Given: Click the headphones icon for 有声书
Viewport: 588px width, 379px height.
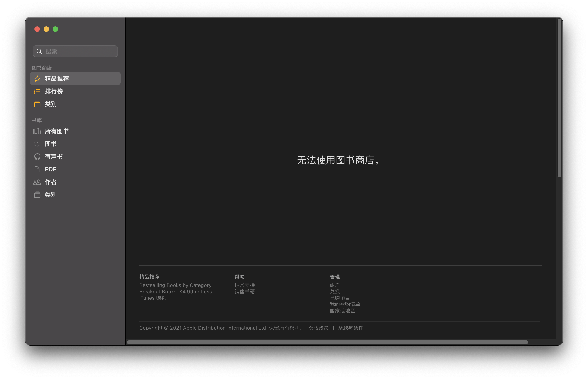Looking at the screenshot, I should point(37,157).
